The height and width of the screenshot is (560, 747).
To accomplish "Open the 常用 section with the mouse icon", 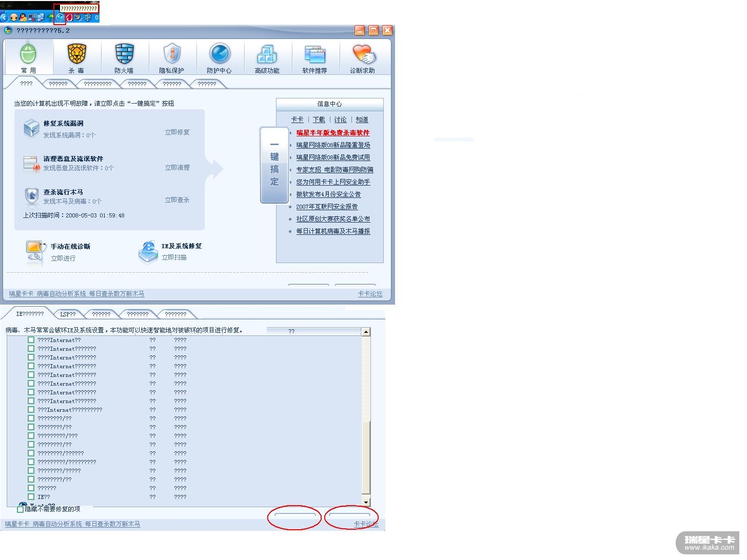I will 29,57.
